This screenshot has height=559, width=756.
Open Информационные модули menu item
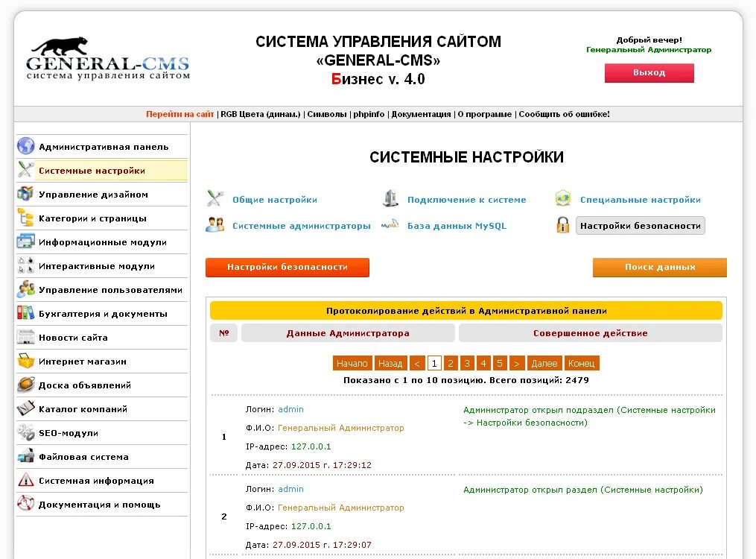coord(103,242)
